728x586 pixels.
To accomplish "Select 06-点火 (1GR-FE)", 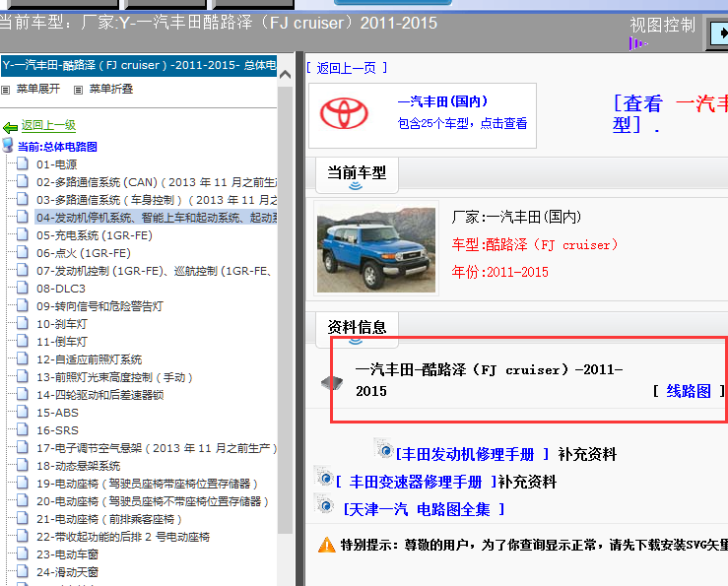I will point(84,252).
